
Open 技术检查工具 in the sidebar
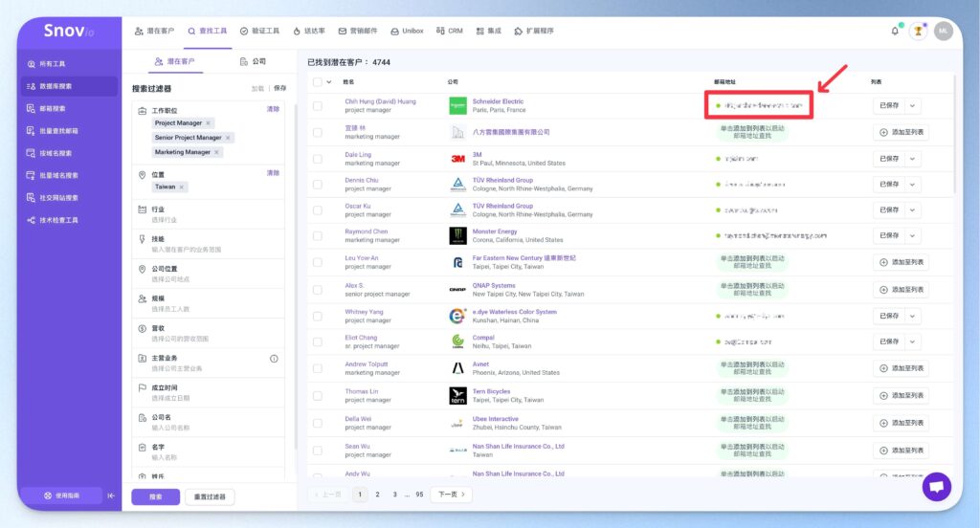click(69, 221)
